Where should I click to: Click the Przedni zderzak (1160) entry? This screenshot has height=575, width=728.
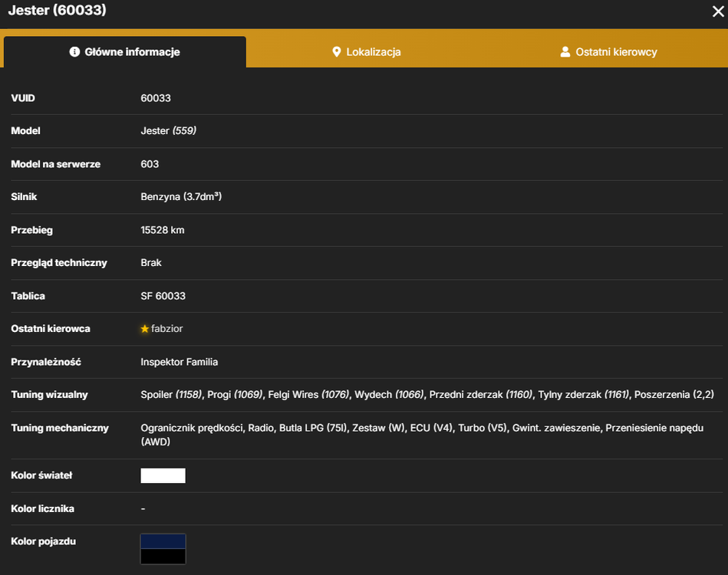(x=480, y=395)
